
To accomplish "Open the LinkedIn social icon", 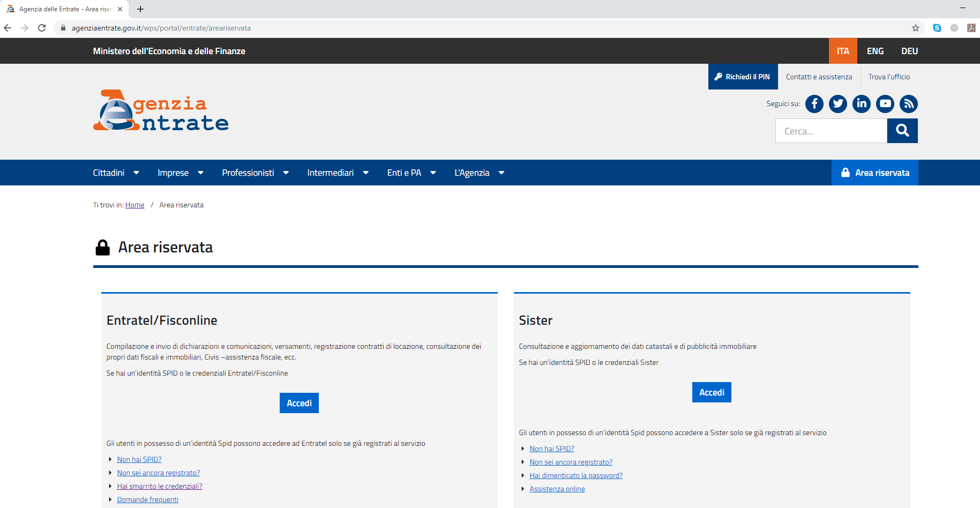I will click(x=862, y=103).
